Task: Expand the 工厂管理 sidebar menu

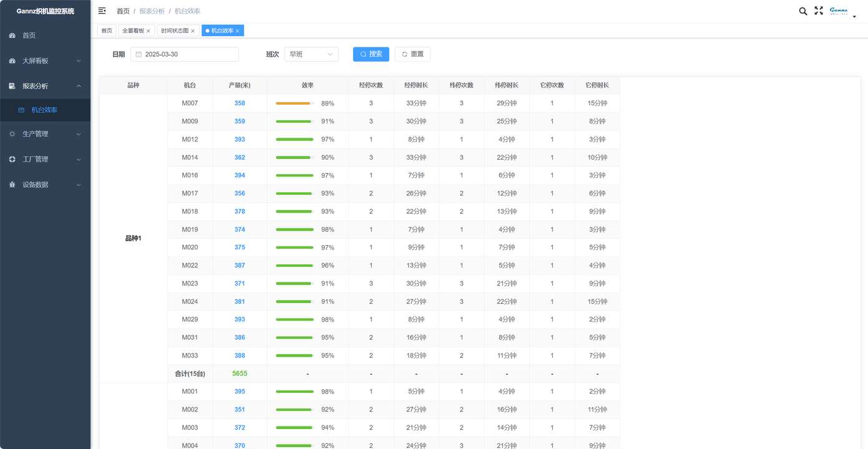Action: pyautogui.click(x=45, y=160)
